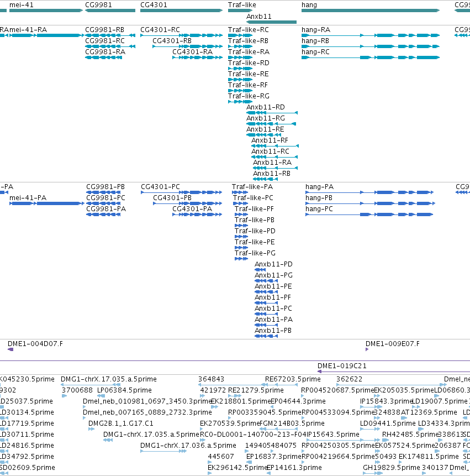Image resolution: width=470 pixels, height=476 pixels.
Task: Select EST DMG1-chrX.17.036.a.5prime
Action: [x=188, y=446]
